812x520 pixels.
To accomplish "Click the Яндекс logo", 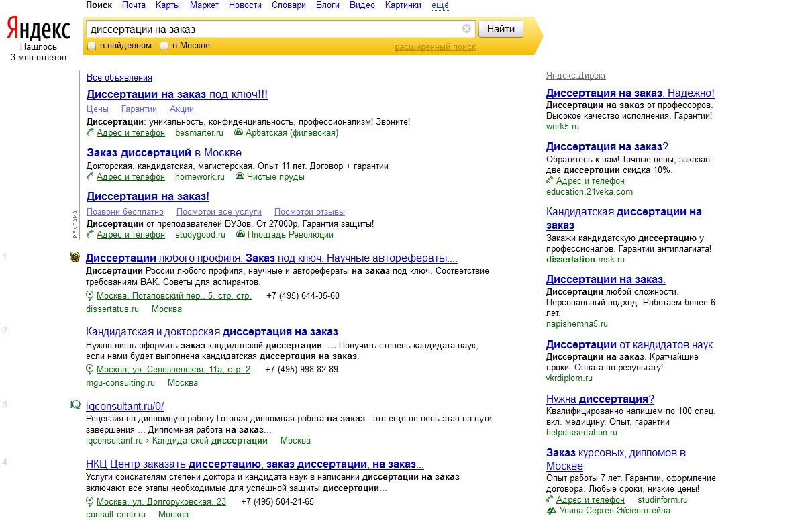I will (x=38, y=29).
